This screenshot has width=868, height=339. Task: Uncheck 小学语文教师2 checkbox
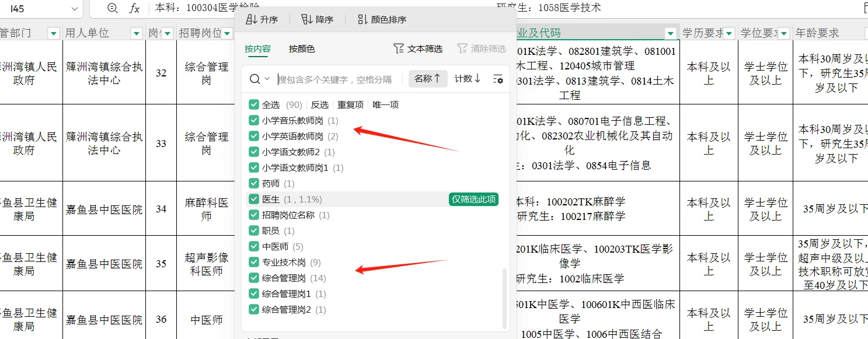(x=253, y=152)
